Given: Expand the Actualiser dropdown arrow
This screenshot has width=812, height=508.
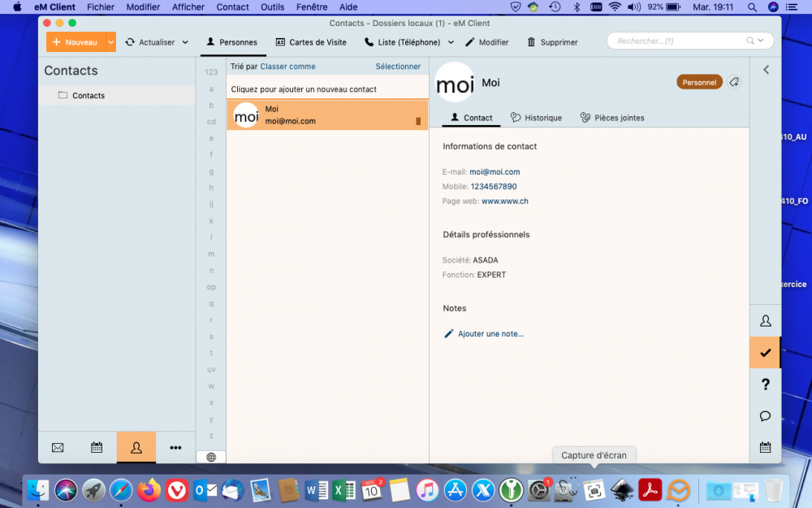Looking at the screenshot, I should coord(185,42).
